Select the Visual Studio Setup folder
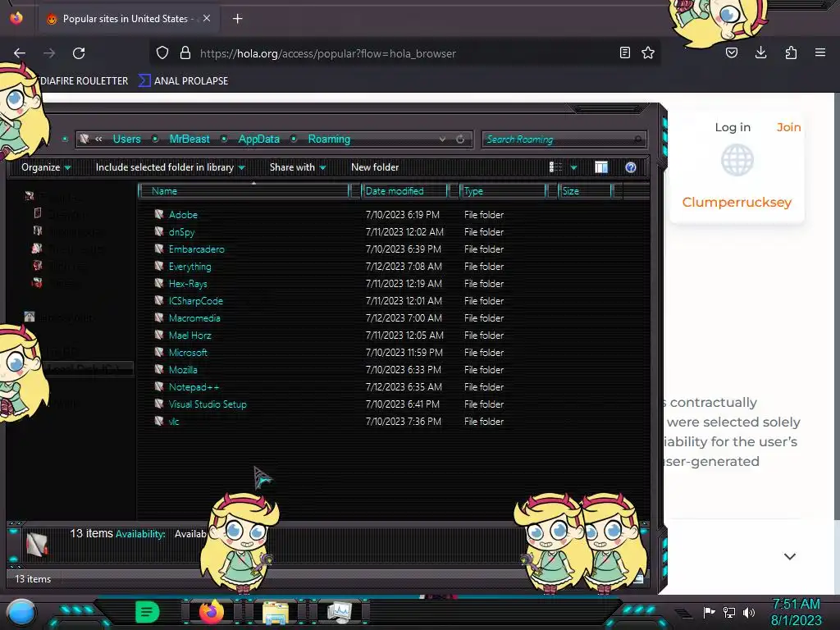This screenshot has height=630, width=840. [x=208, y=404]
